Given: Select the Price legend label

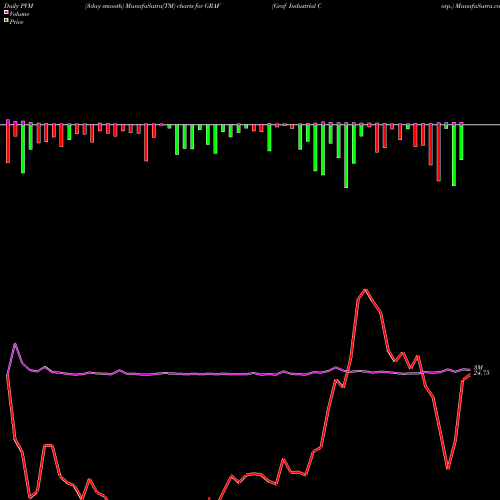Looking at the screenshot, I should click(16, 22).
